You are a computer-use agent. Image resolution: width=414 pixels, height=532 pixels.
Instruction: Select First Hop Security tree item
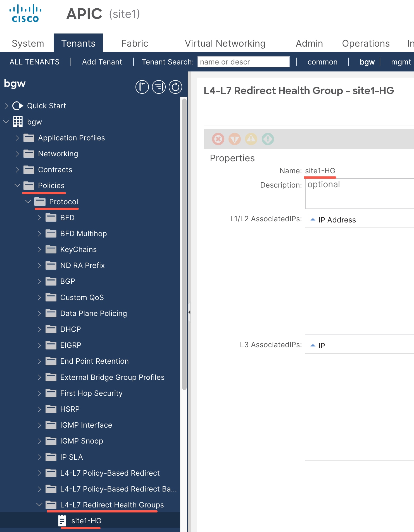[91, 393]
